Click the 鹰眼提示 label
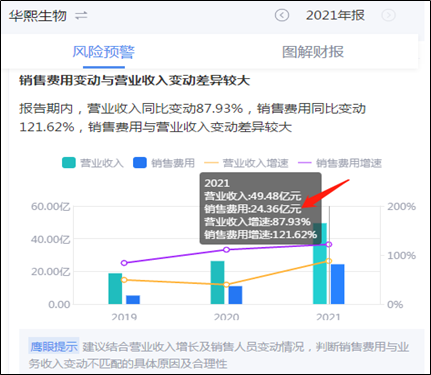Viewport: 431px width, 375px height. [x=54, y=346]
